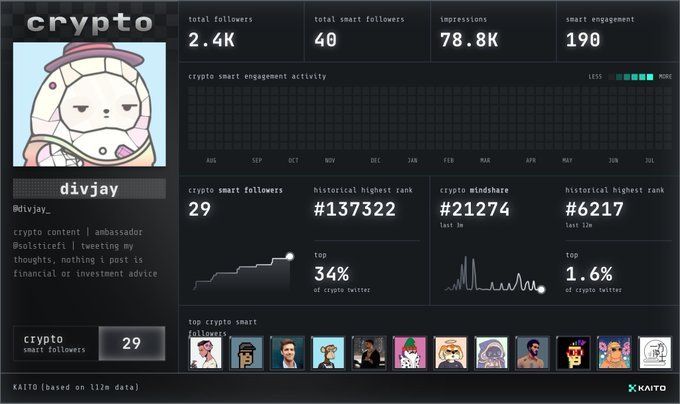This screenshot has height=404, width=680.
Task: Select the 40 total smart followers value
Action: [x=326, y=40]
